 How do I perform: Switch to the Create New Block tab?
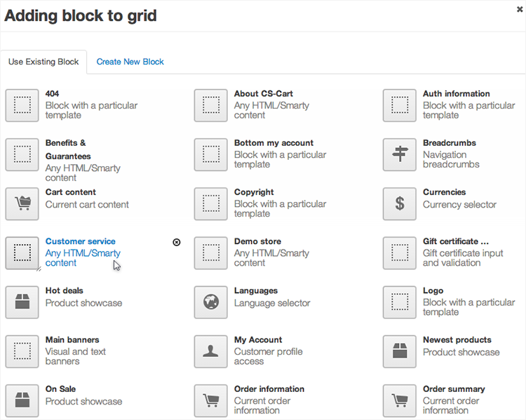click(x=130, y=62)
